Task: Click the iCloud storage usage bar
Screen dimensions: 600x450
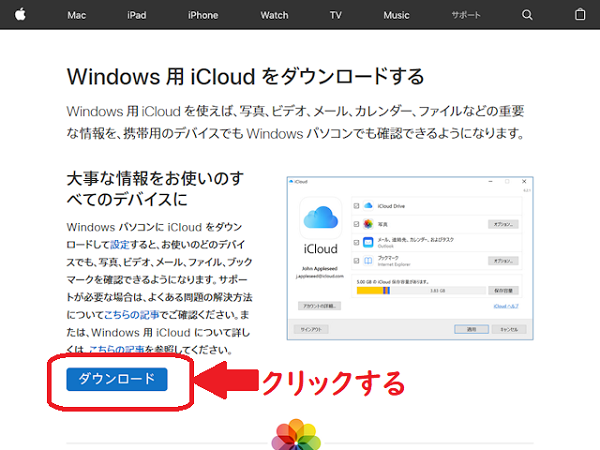Action: coord(421,290)
